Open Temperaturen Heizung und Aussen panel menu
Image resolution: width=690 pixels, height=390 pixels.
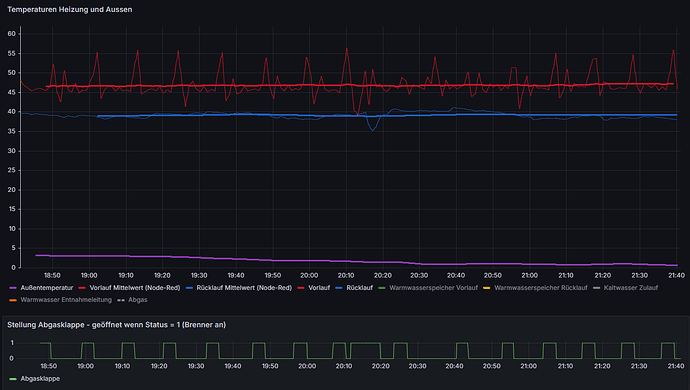(x=70, y=9)
